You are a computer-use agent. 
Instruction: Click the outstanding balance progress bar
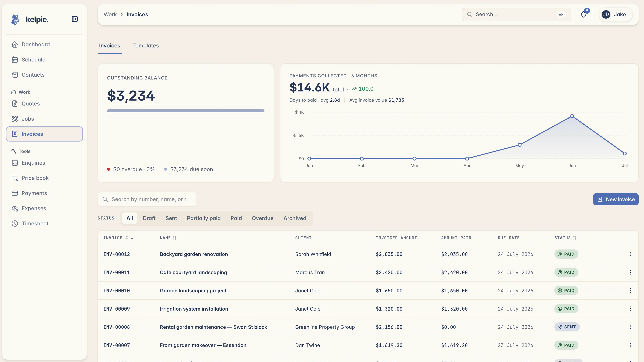(186, 111)
